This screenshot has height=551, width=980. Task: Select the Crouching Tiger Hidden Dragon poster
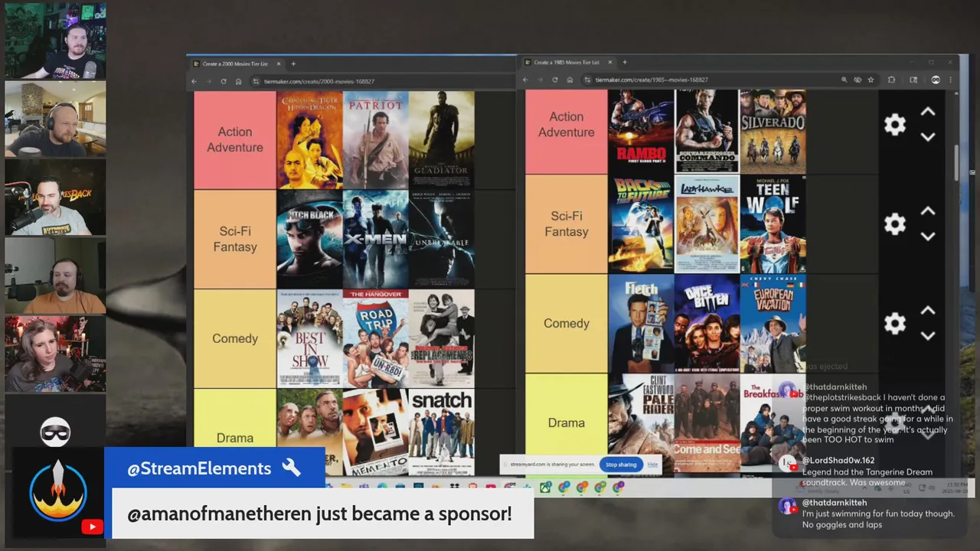point(309,140)
